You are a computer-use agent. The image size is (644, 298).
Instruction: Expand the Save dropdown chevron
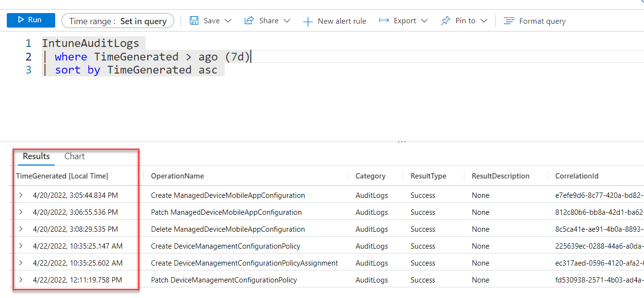point(228,21)
